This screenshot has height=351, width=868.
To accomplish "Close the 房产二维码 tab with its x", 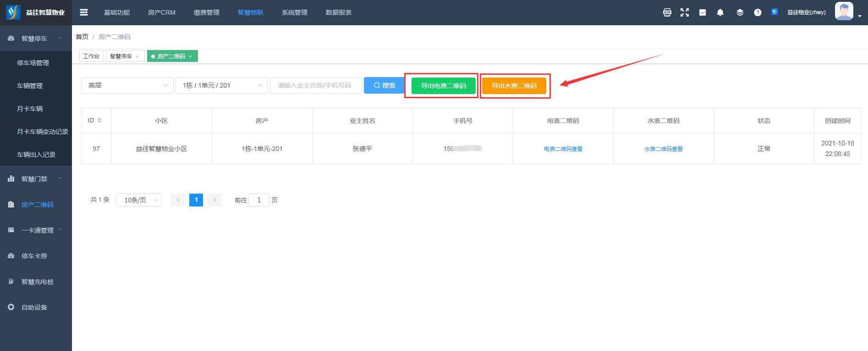I will 190,56.
